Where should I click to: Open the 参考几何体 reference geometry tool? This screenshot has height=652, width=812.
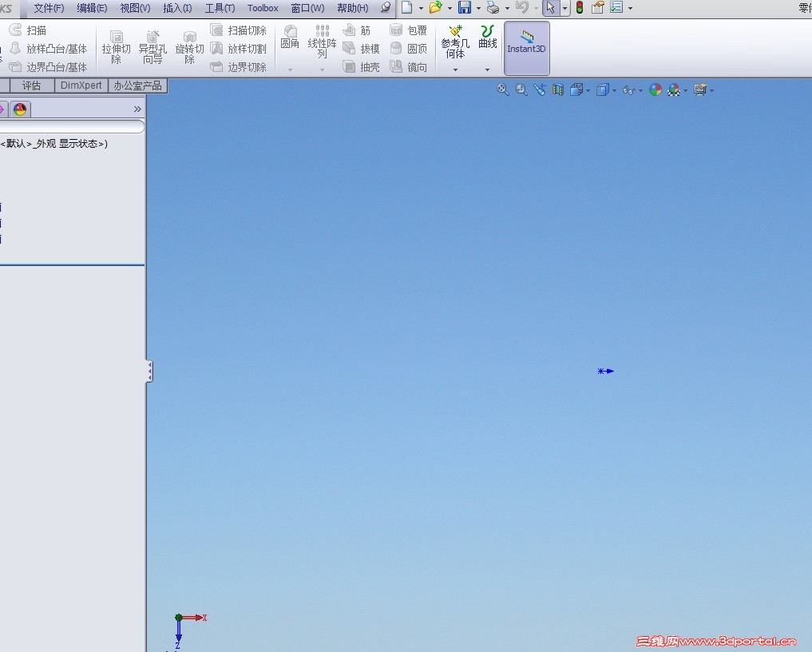tap(455, 42)
